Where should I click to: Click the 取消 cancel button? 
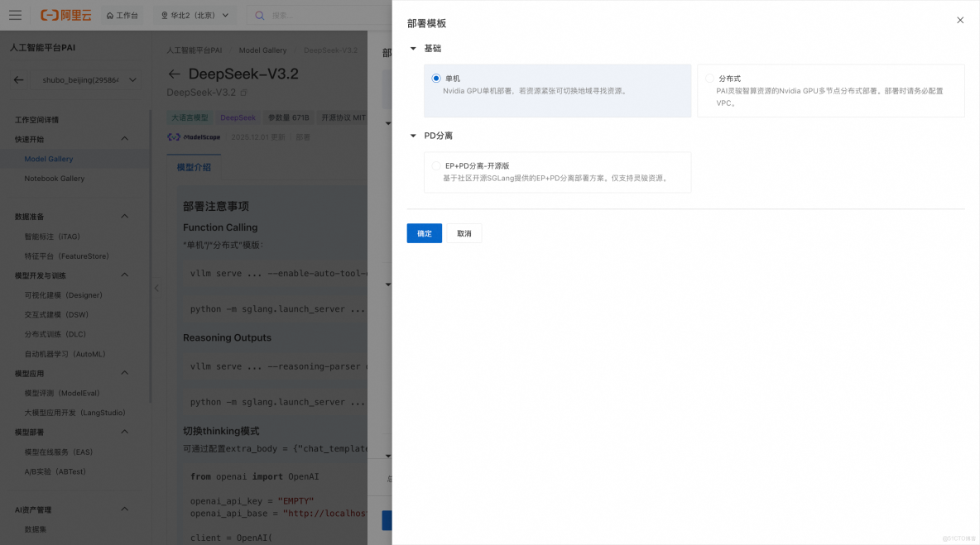464,233
